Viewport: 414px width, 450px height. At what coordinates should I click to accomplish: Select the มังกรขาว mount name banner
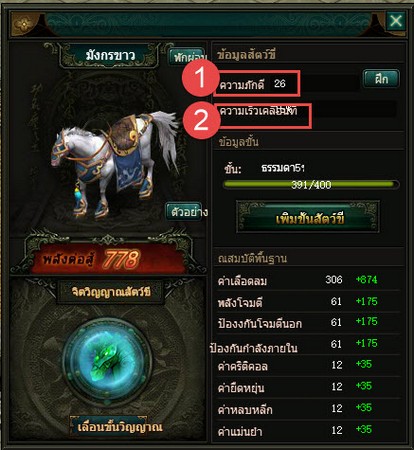(110, 55)
